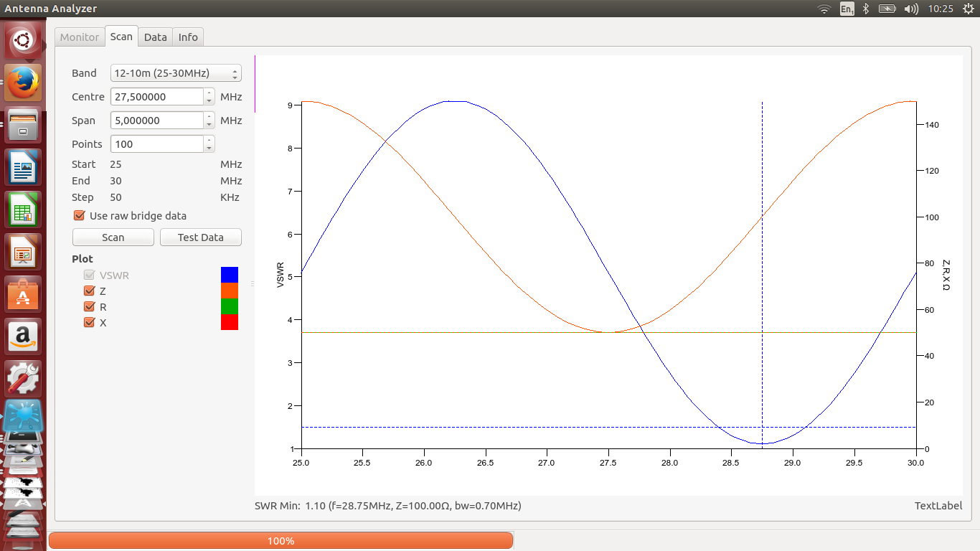The height and width of the screenshot is (551, 980).
Task: Select the Scan tab
Action: point(121,37)
